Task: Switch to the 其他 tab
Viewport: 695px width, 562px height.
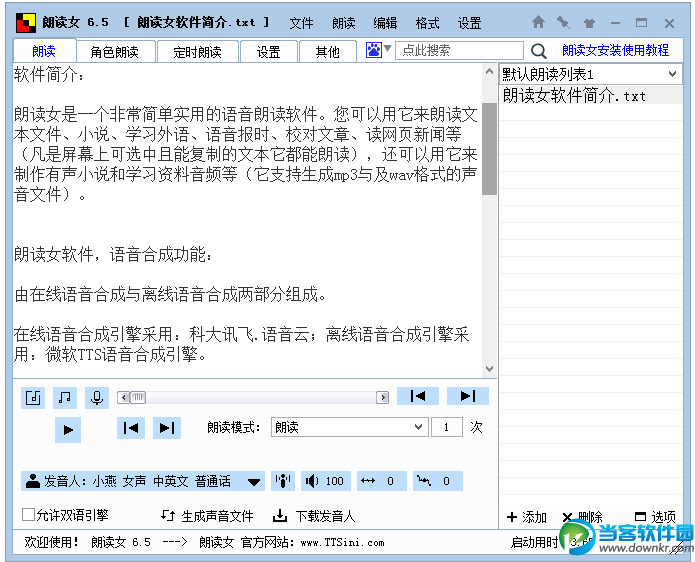Action: tap(328, 52)
